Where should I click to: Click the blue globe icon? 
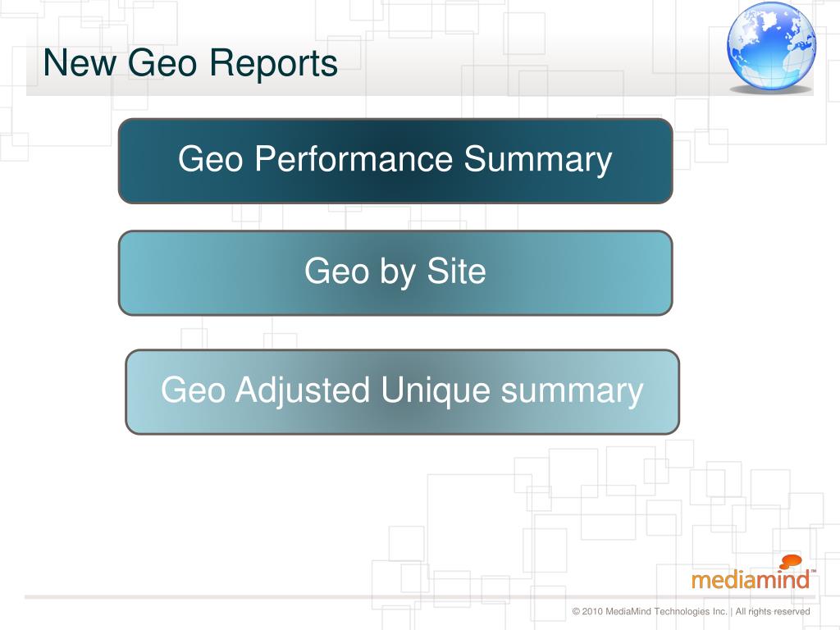[x=771, y=45]
